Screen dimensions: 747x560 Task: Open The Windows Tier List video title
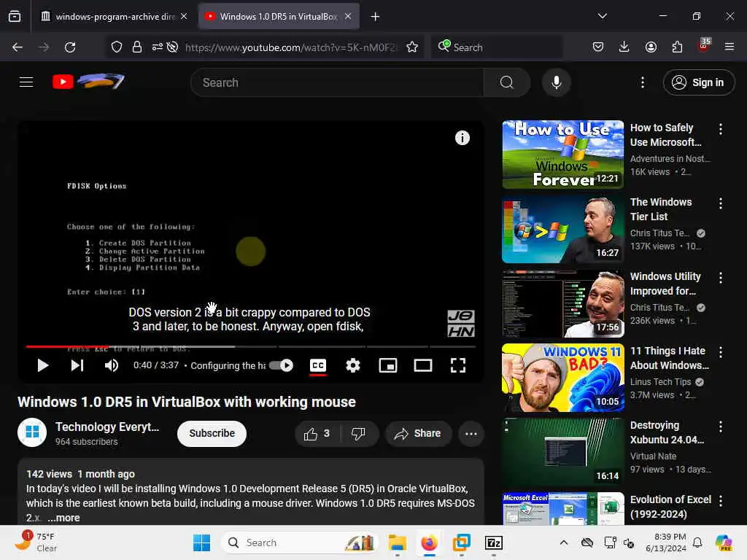tap(661, 209)
